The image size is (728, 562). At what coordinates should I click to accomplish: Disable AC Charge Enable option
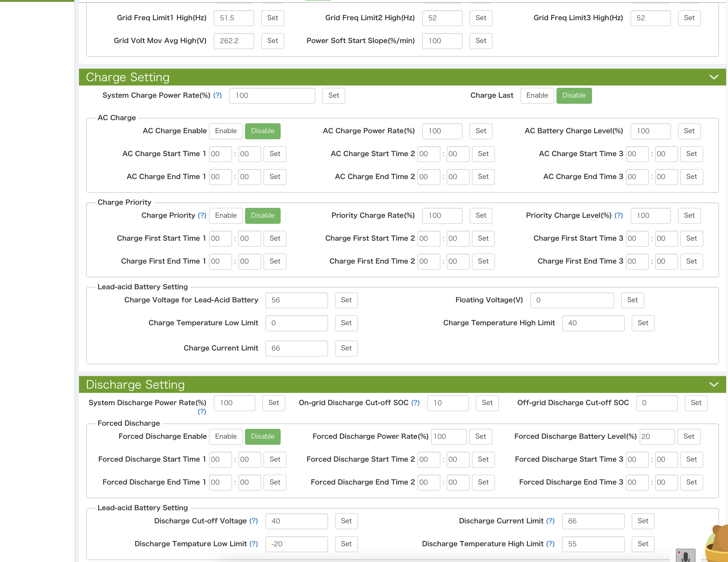(263, 131)
